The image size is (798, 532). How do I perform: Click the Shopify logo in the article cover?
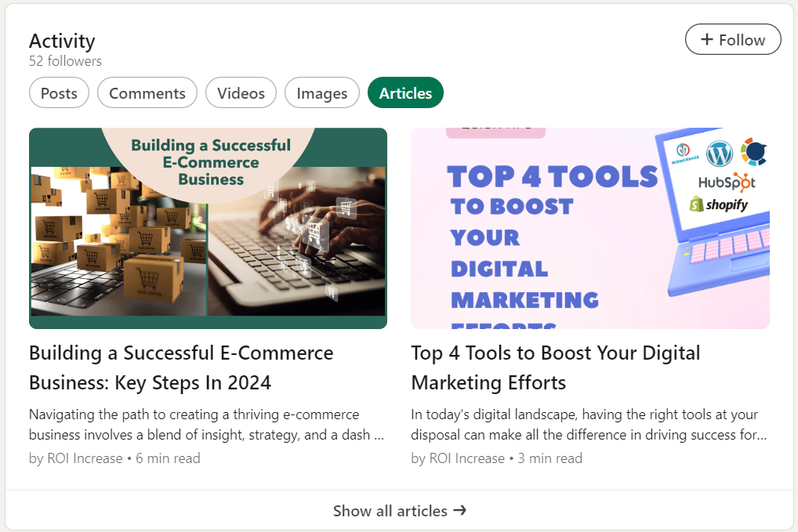720,204
